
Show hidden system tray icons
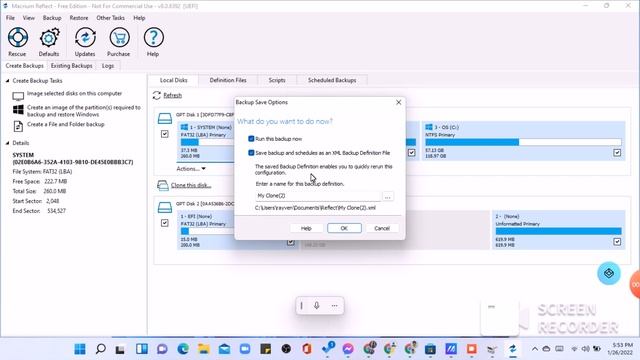coord(534,349)
